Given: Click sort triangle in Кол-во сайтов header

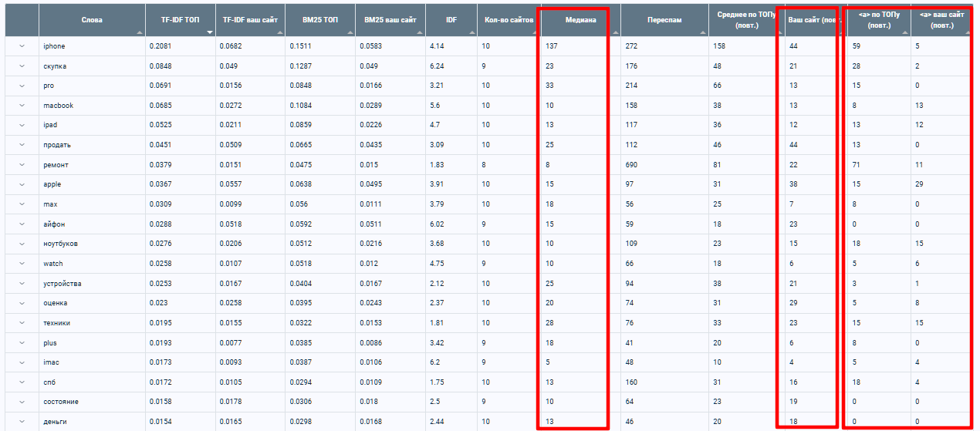Looking at the screenshot, I should (x=535, y=33).
